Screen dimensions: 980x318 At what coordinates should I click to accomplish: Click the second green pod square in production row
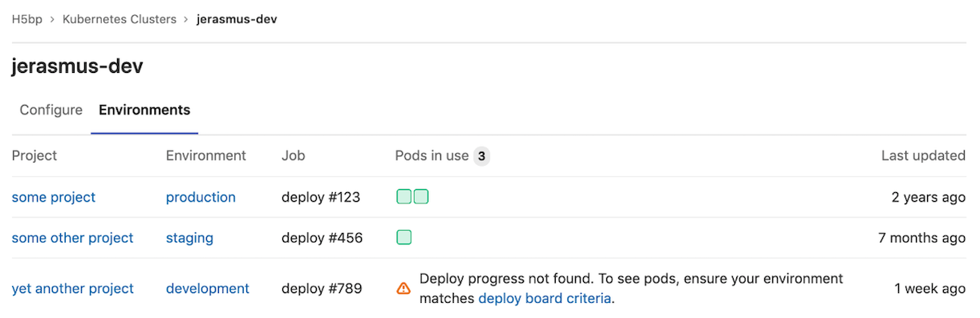click(421, 197)
